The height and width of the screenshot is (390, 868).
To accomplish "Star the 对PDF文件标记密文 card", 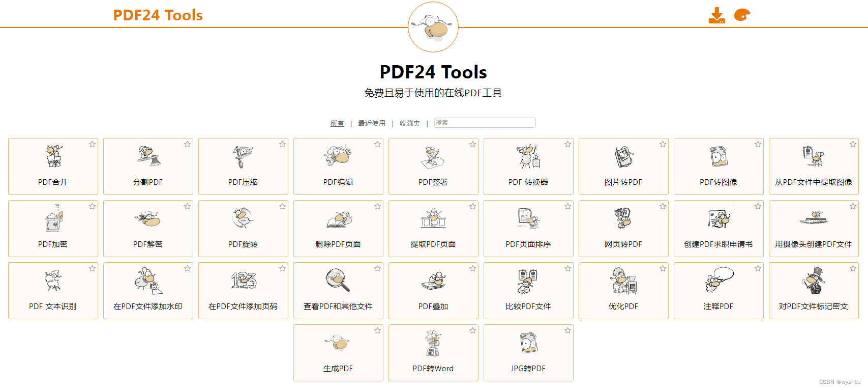I will point(853,268).
